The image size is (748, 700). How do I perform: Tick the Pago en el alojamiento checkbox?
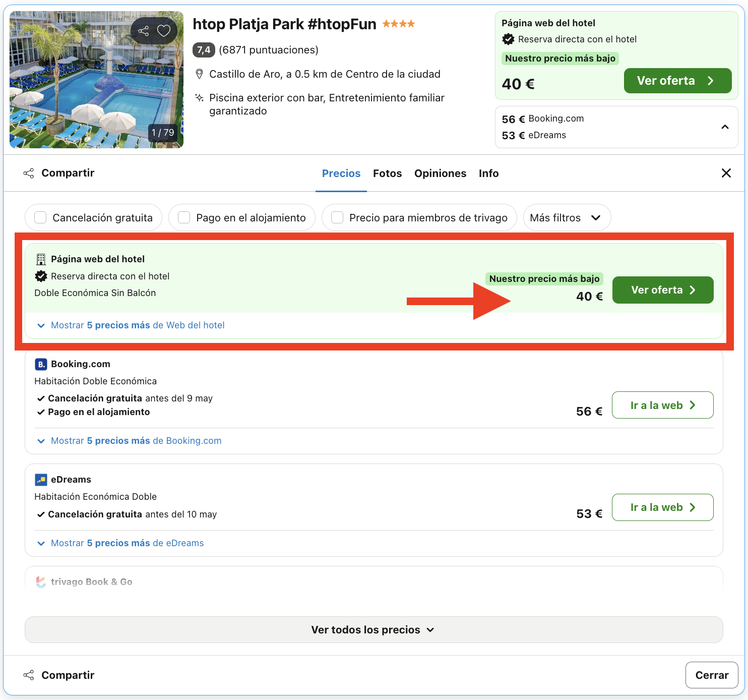click(184, 218)
